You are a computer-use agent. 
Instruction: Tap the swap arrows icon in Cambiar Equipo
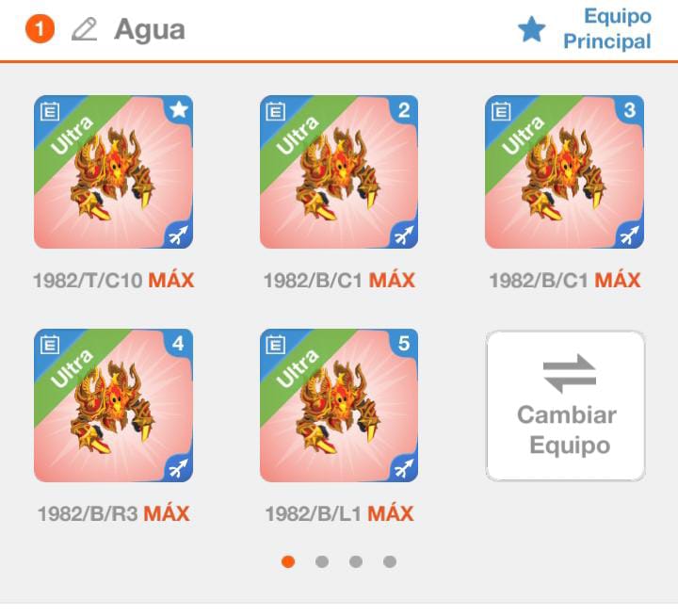[x=570, y=373]
